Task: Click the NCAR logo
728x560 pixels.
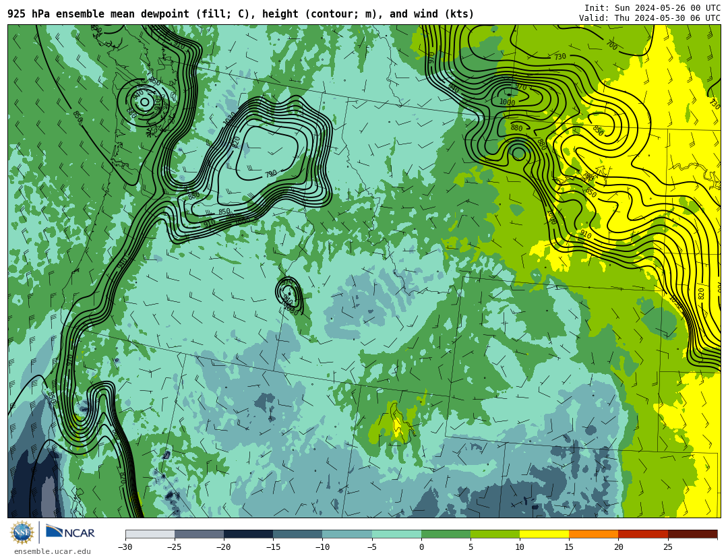Action: click(x=71, y=532)
